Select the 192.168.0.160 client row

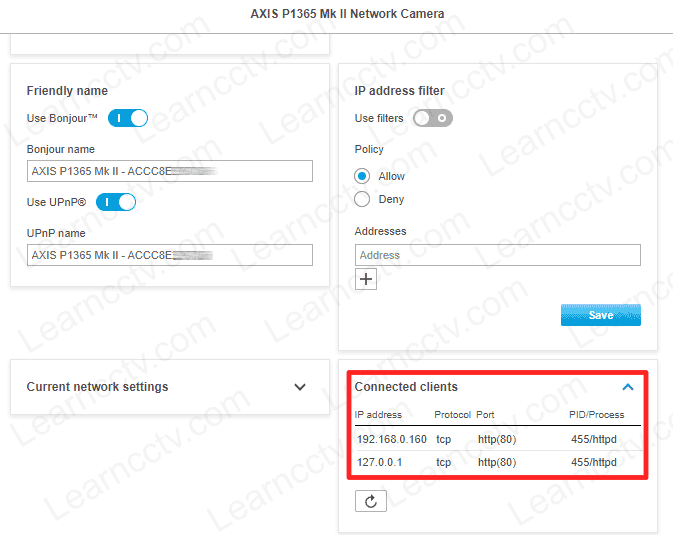[x=497, y=439]
